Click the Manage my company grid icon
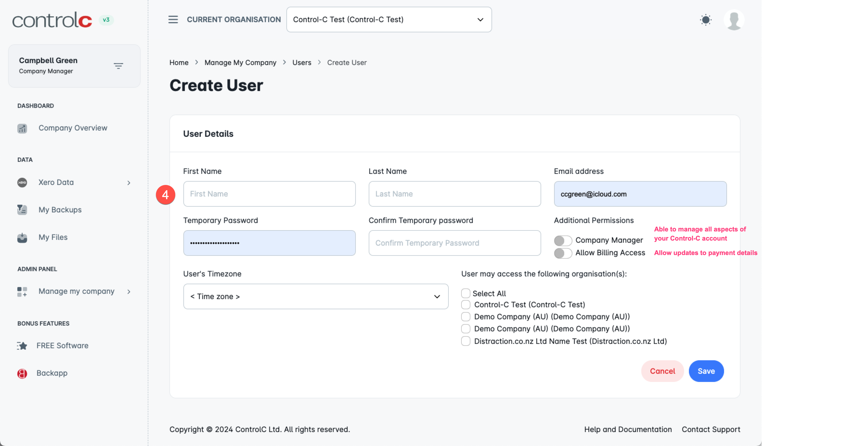Viewport: 868px width, 446px height. coord(22,292)
